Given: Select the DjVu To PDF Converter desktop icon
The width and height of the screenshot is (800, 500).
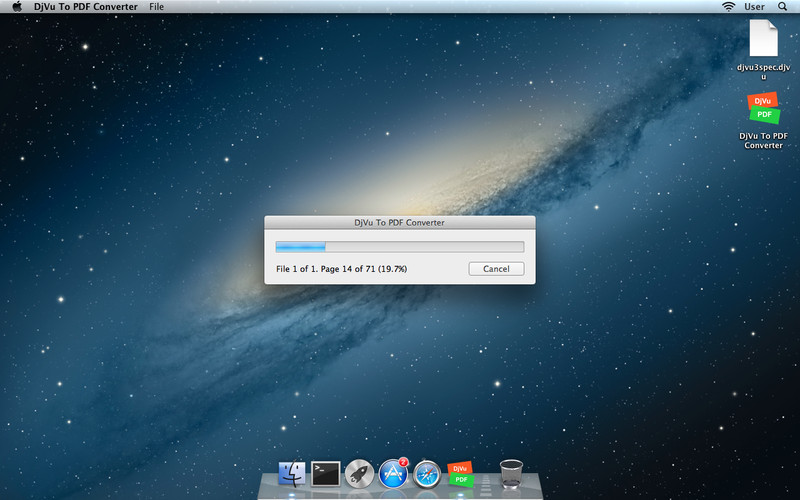Looking at the screenshot, I should pos(763,108).
